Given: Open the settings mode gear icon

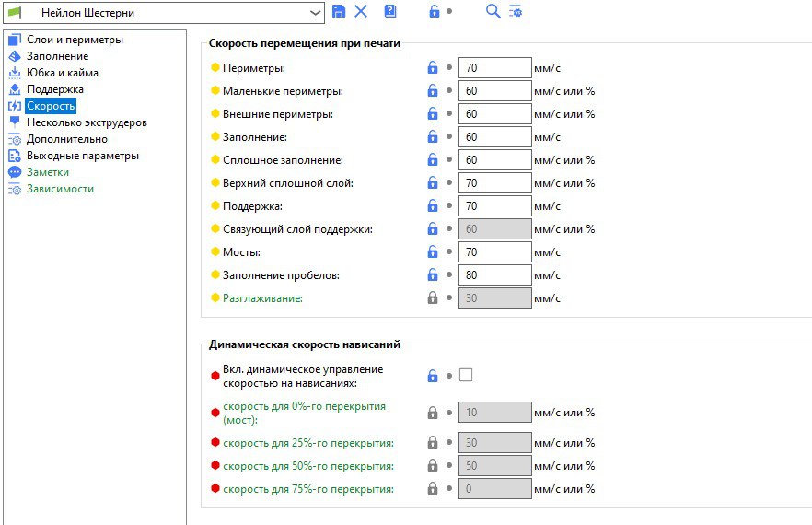Looking at the screenshot, I should pyautogui.click(x=516, y=11).
